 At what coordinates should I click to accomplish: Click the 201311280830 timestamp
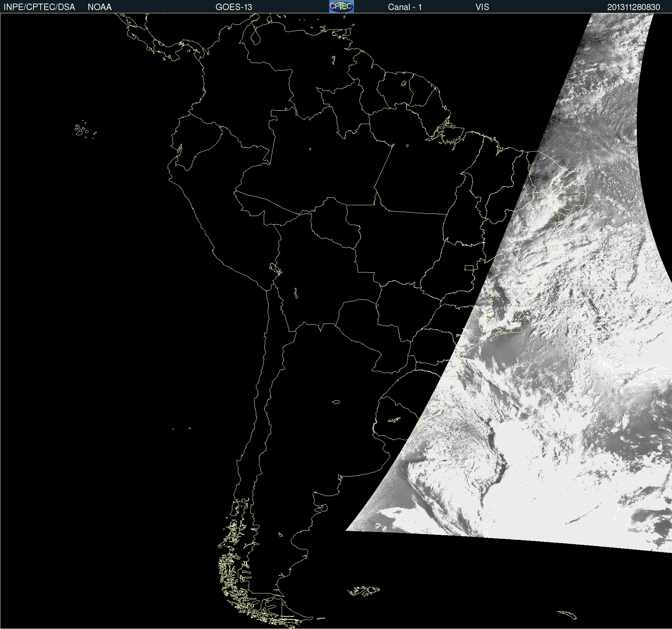pos(634,7)
